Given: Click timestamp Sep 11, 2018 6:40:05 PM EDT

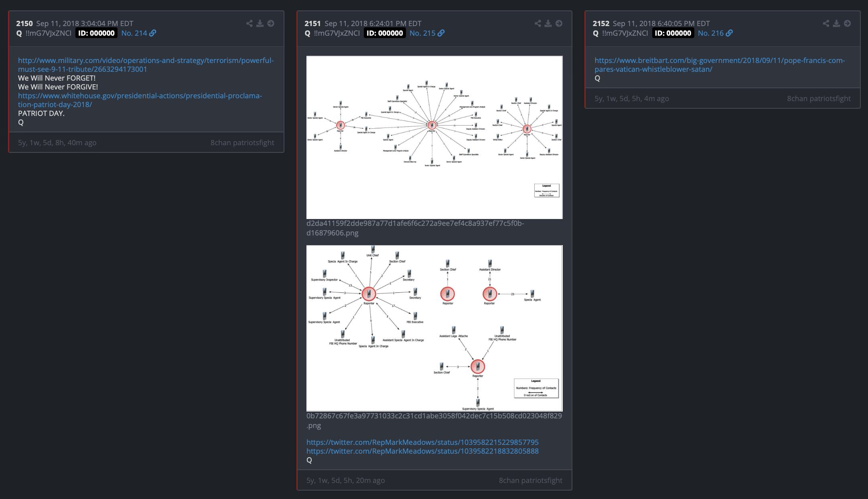Looking at the screenshot, I should coord(661,24).
